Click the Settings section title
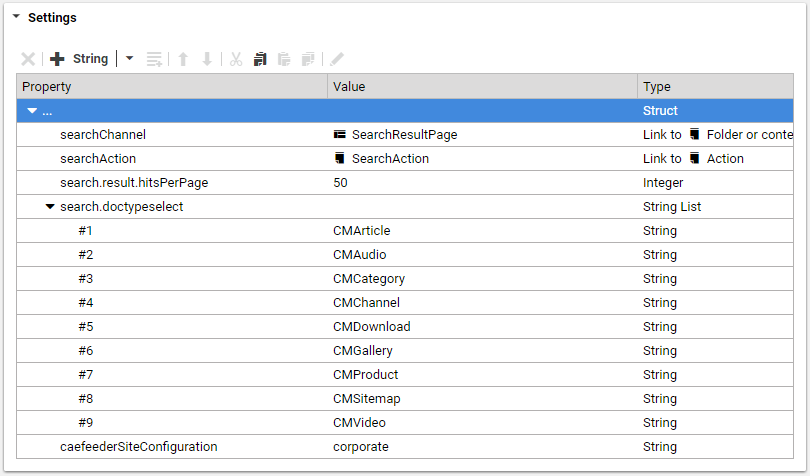 (52, 18)
